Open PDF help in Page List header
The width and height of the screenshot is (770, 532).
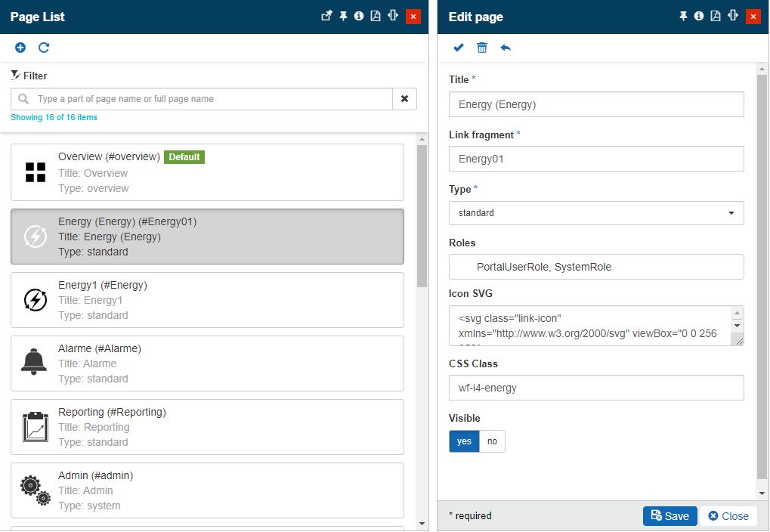click(376, 16)
